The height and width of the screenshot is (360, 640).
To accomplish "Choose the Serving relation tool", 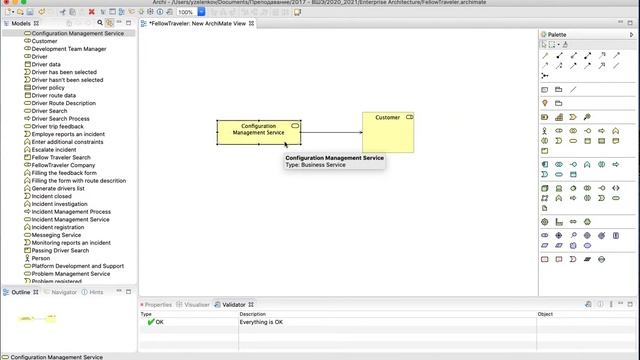I will pyautogui.click(x=616, y=55).
